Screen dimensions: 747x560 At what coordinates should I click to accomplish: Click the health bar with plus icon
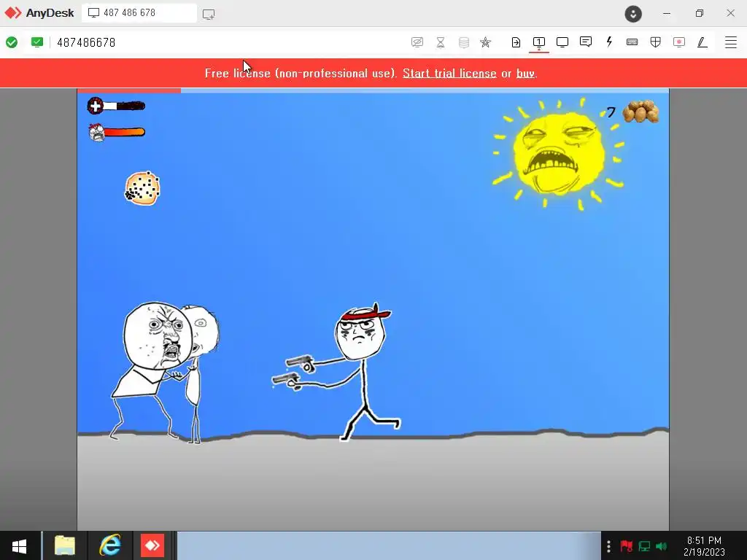(x=116, y=106)
